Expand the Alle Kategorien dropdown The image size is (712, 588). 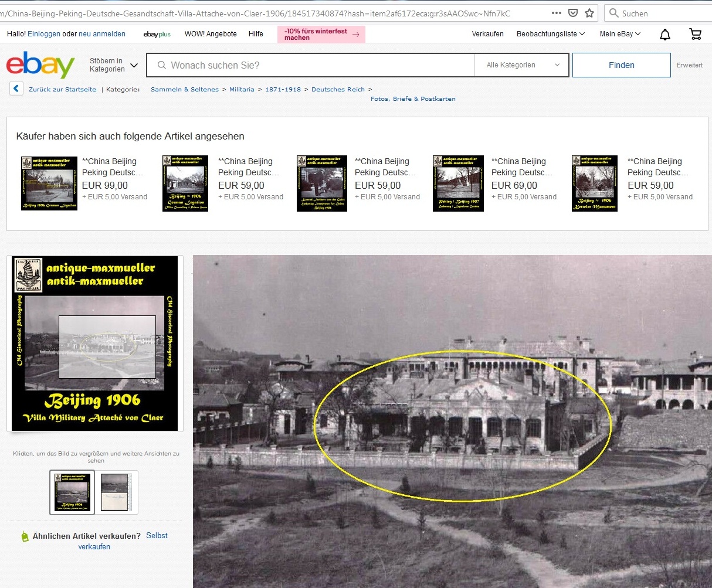(x=521, y=65)
